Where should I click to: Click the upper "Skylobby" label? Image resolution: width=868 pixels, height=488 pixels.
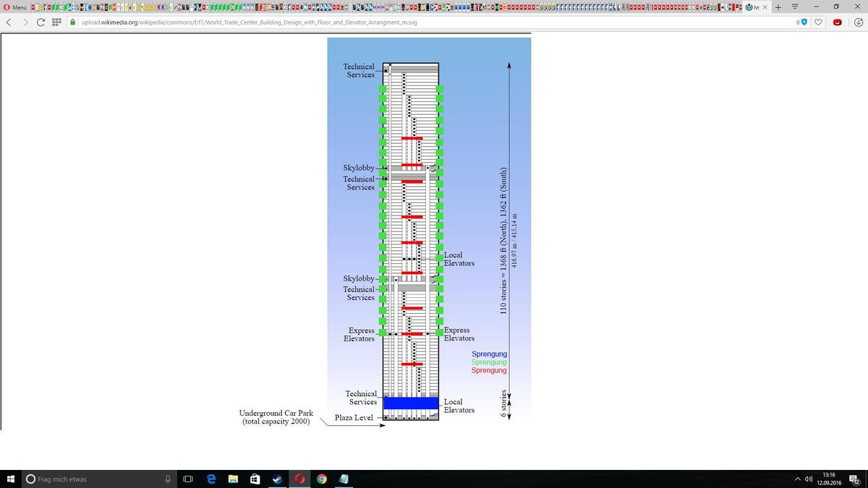point(359,168)
